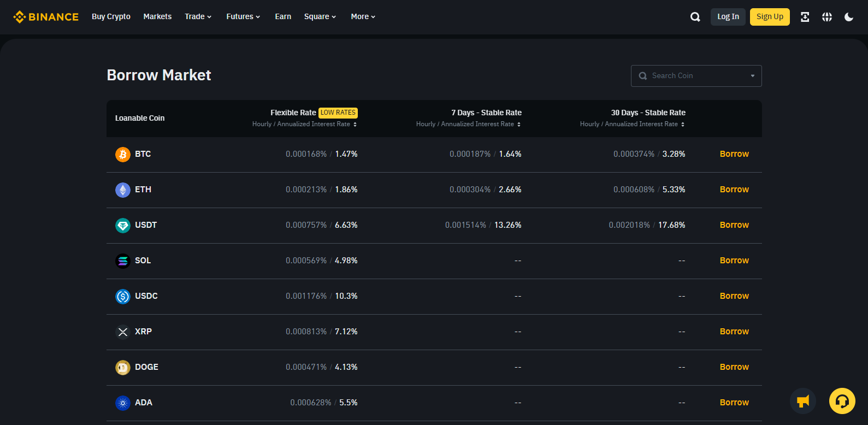Open the search magnifier icon in header
The height and width of the screenshot is (425, 868).
[x=695, y=17]
